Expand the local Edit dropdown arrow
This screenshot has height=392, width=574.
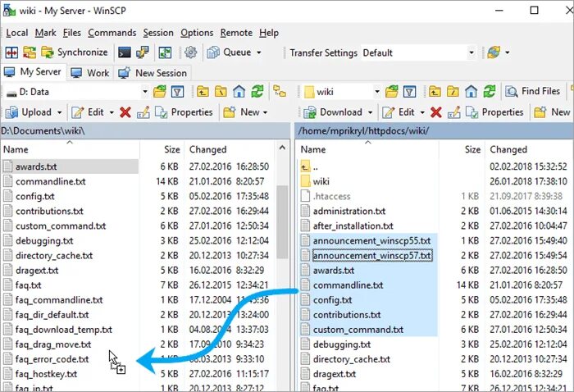pyautogui.click(x=112, y=112)
